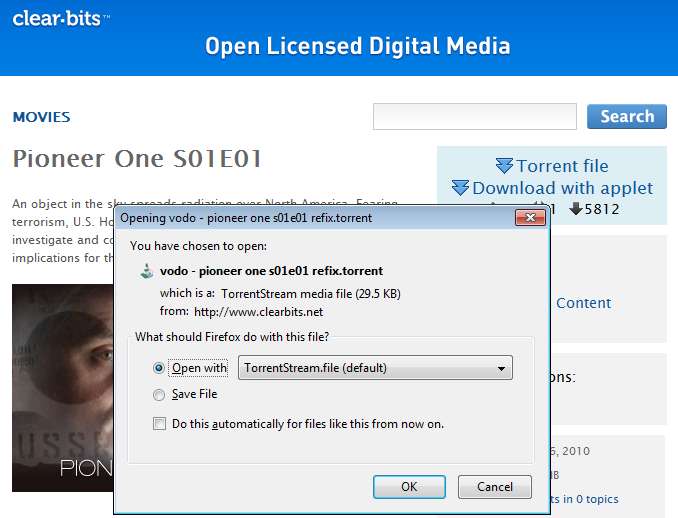
Task: Click OK to confirm opening
Action: pyautogui.click(x=409, y=487)
